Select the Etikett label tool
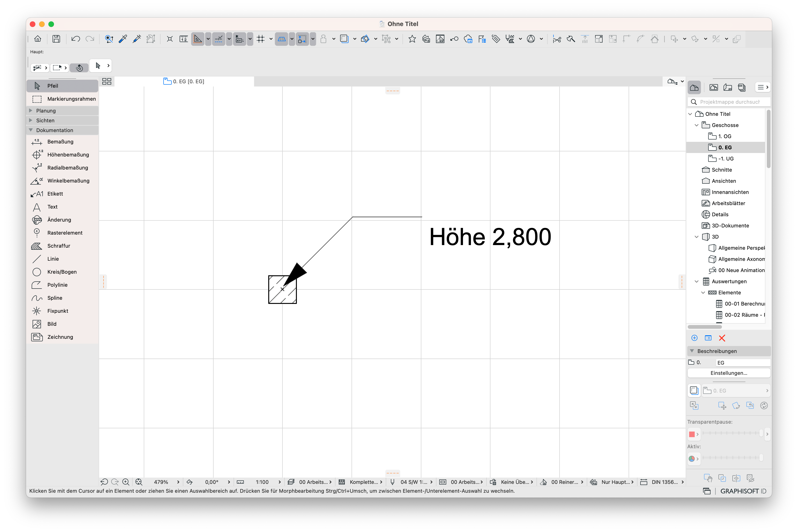The image size is (798, 532). click(62, 194)
